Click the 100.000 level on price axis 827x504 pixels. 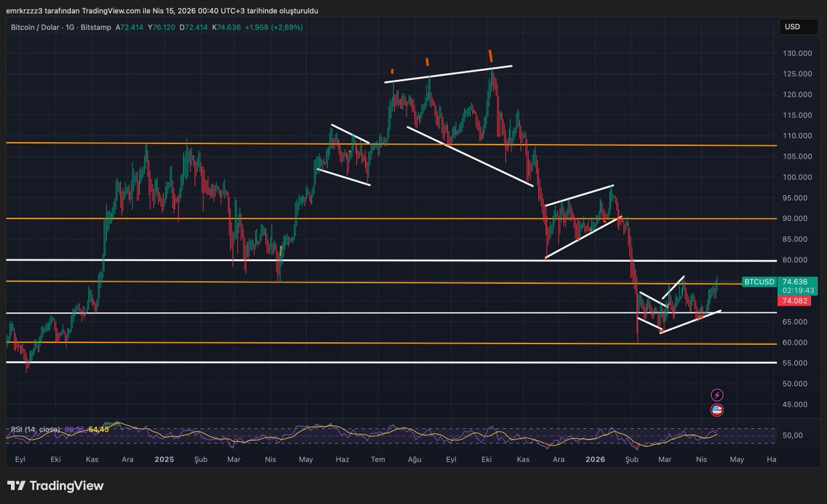(x=793, y=177)
